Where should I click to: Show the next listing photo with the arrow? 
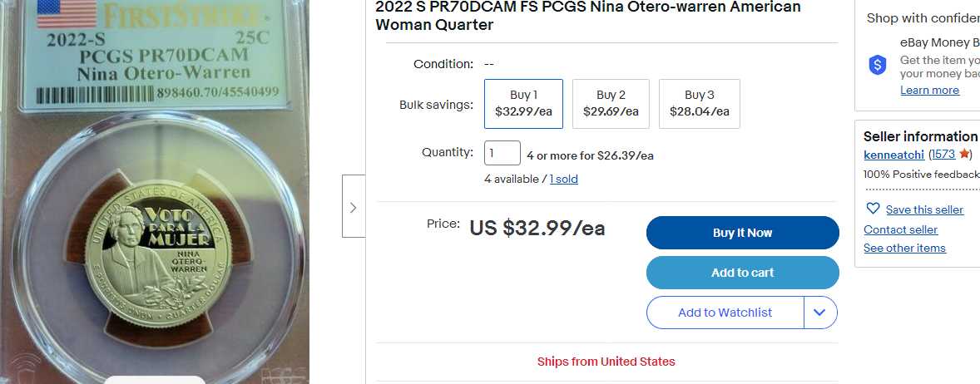(x=354, y=206)
